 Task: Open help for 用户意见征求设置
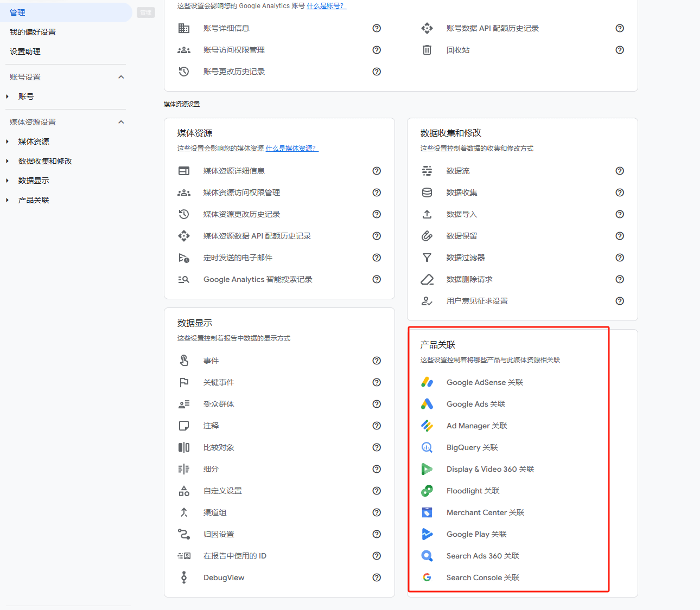click(620, 301)
